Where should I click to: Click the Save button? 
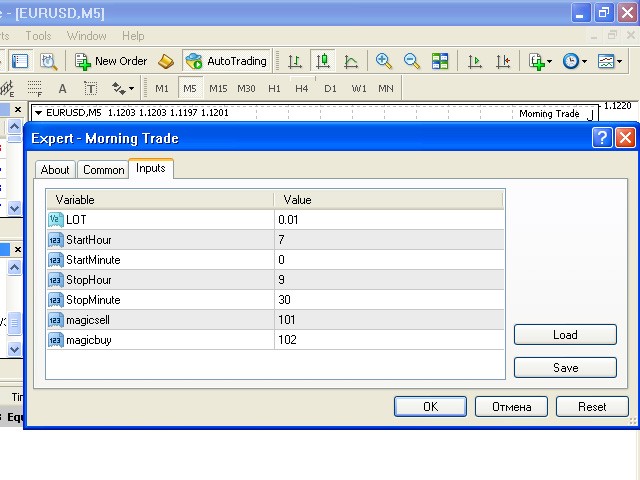[x=565, y=368]
